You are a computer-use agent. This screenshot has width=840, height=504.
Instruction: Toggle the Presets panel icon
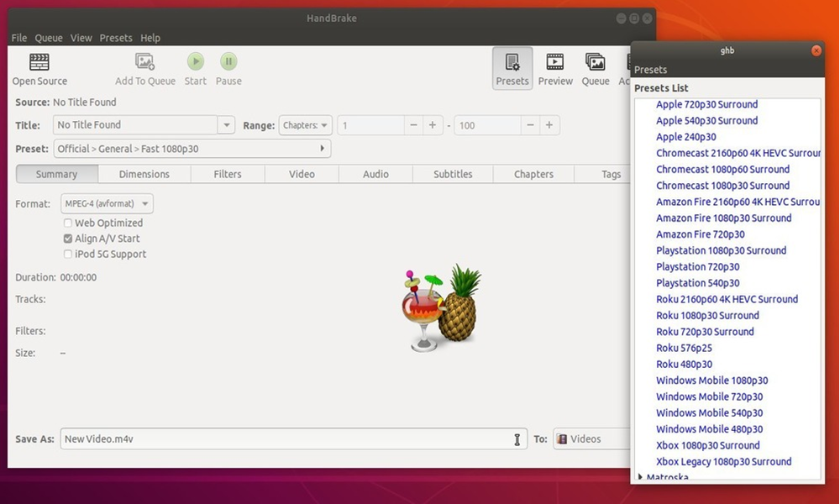(512, 62)
